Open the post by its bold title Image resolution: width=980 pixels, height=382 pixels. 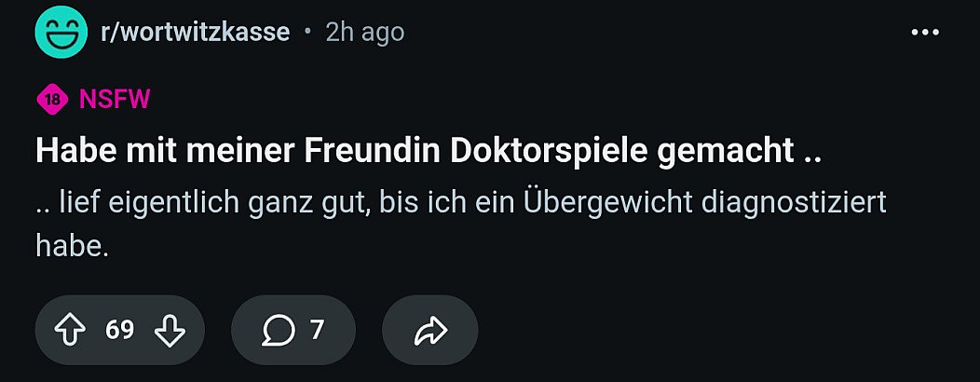(428, 151)
